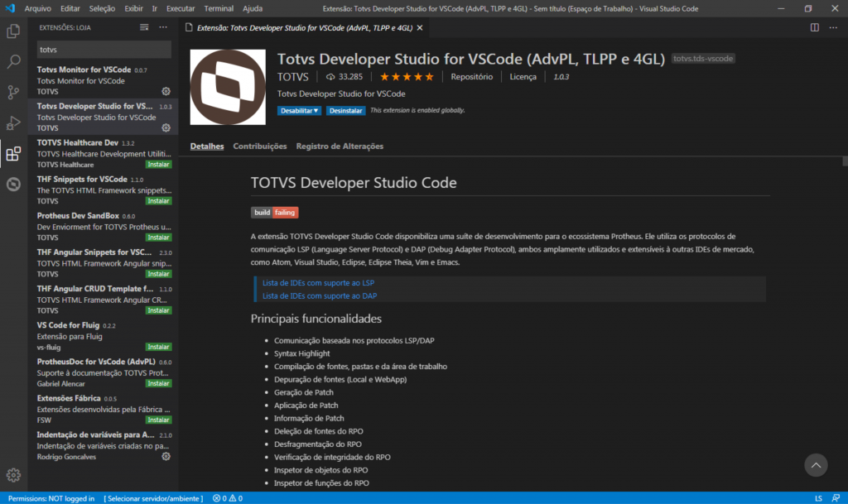
Task: Install ProtheusDoc for VsCode extension
Action: click(x=158, y=383)
